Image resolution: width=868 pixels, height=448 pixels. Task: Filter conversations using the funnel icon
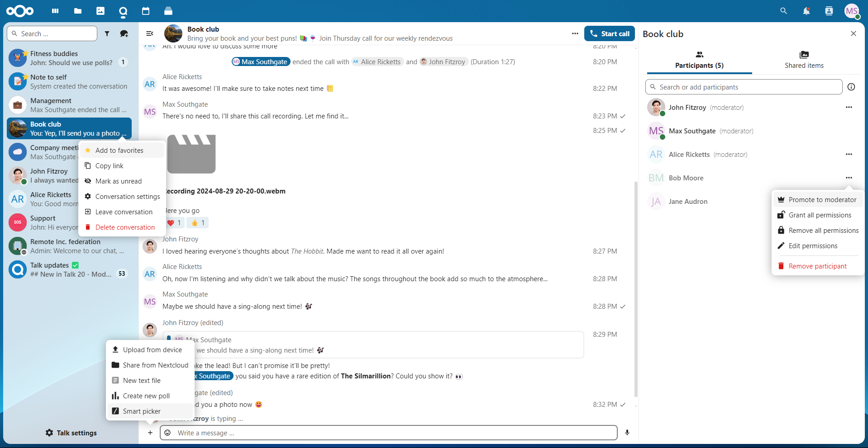(x=107, y=33)
